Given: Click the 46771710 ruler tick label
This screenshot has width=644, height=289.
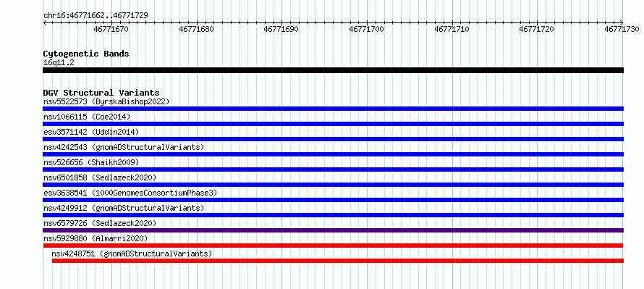Looking at the screenshot, I should click(452, 29).
